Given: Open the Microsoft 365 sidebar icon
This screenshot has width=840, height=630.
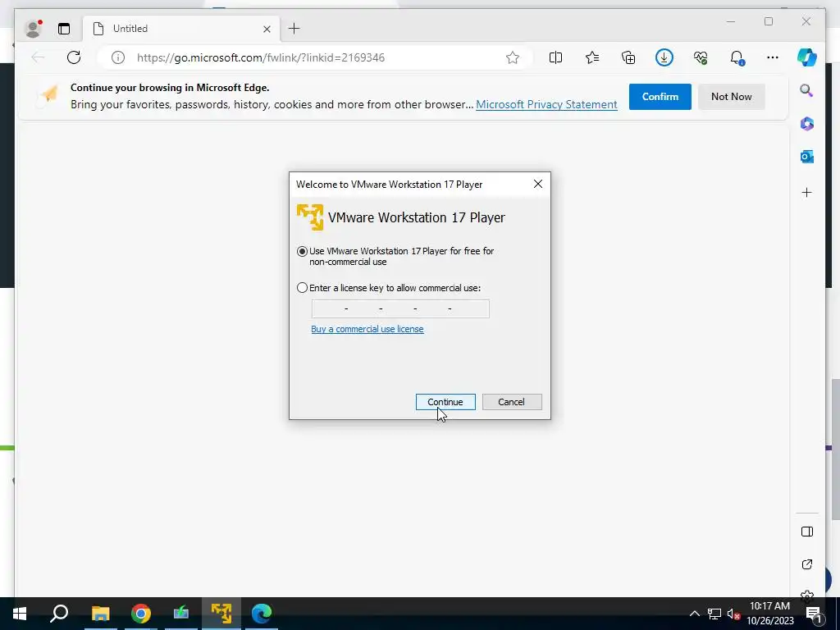Looking at the screenshot, I should click(807, 124).
